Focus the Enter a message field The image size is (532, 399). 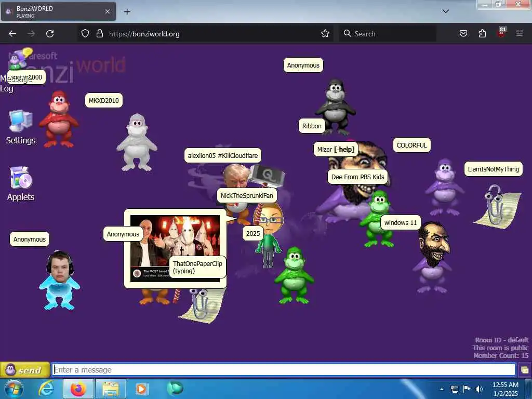coord(284,370)
